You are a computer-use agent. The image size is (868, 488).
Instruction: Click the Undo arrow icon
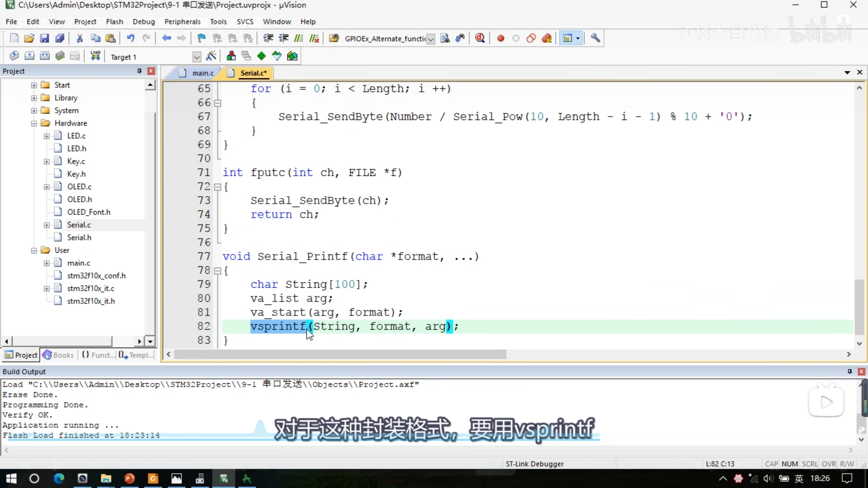(x=131, y=38)
